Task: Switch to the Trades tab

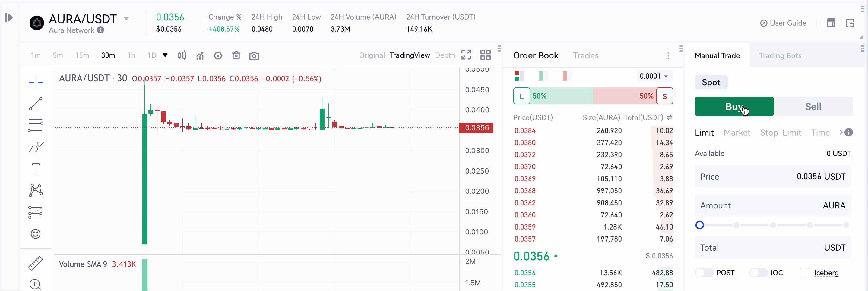Action: 586,55
